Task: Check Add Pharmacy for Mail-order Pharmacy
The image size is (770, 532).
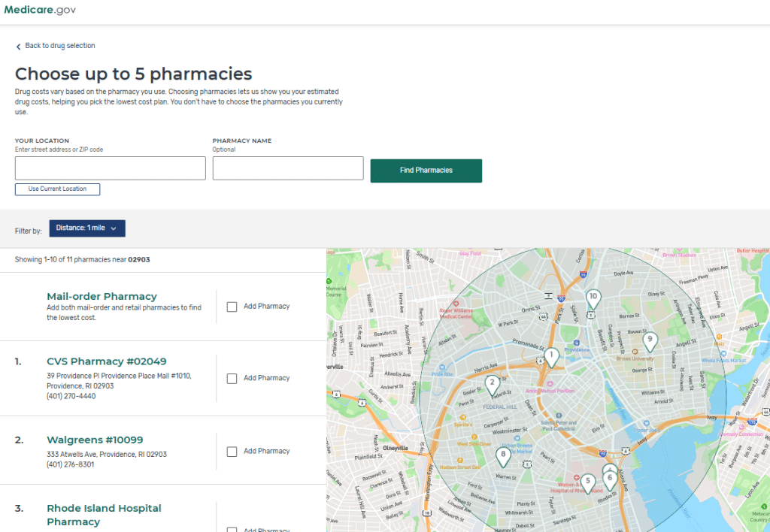Action: pos(232,307)
